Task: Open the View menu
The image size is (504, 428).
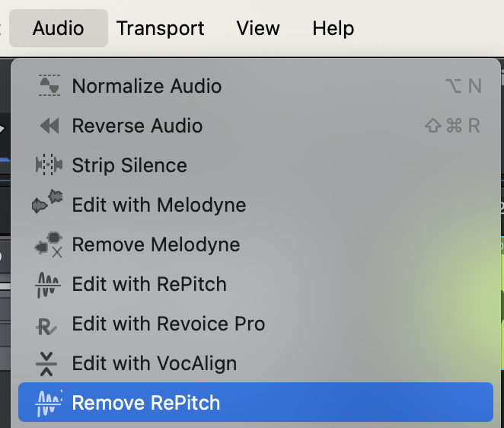Action: click(x=258, y=29)
